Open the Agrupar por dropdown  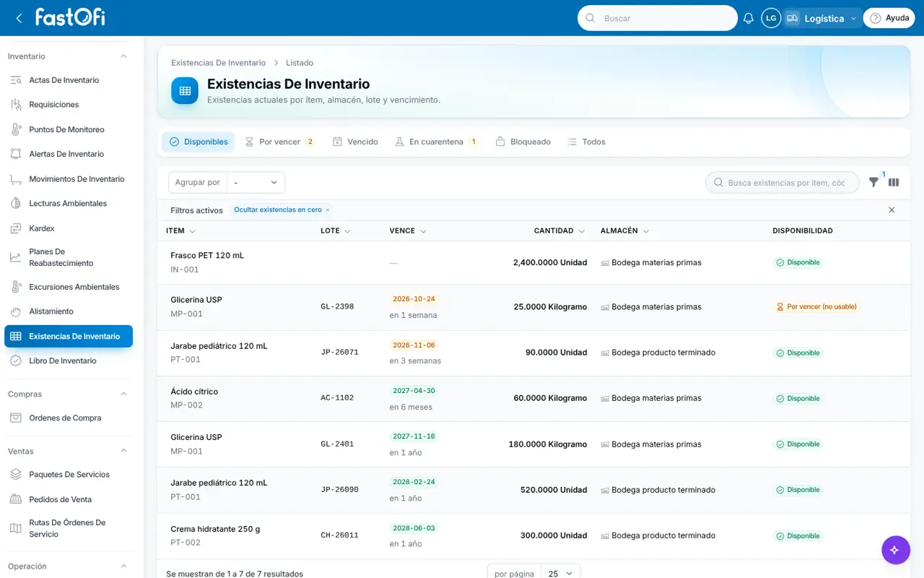pos(256,182)
